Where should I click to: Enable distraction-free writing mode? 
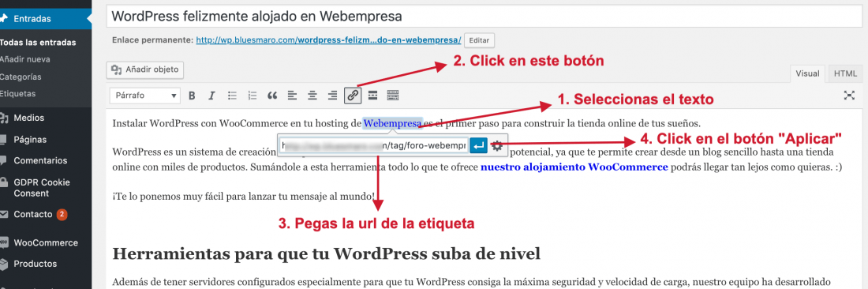click(x=849, y=96)
